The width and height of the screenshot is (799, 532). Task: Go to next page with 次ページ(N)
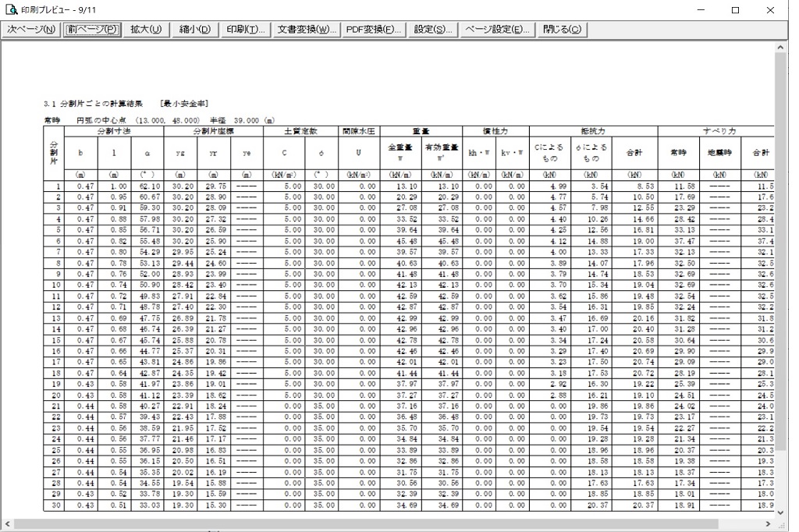tap(30, 30)
